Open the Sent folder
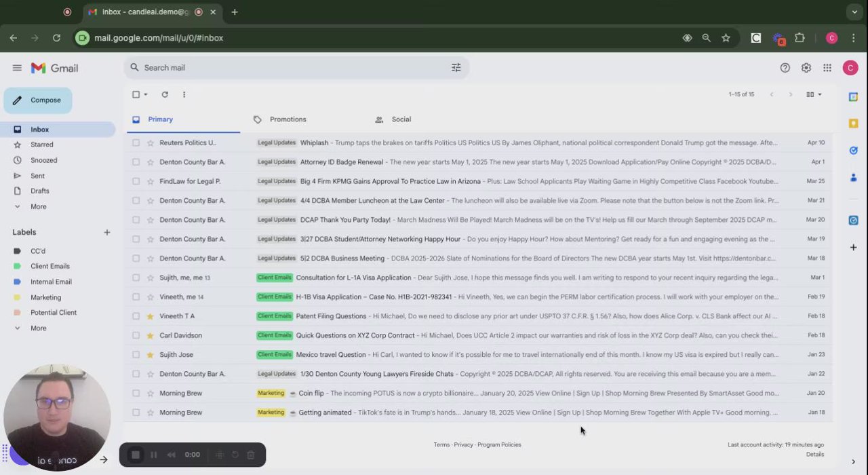868x475 pixels. click(37, 176)
